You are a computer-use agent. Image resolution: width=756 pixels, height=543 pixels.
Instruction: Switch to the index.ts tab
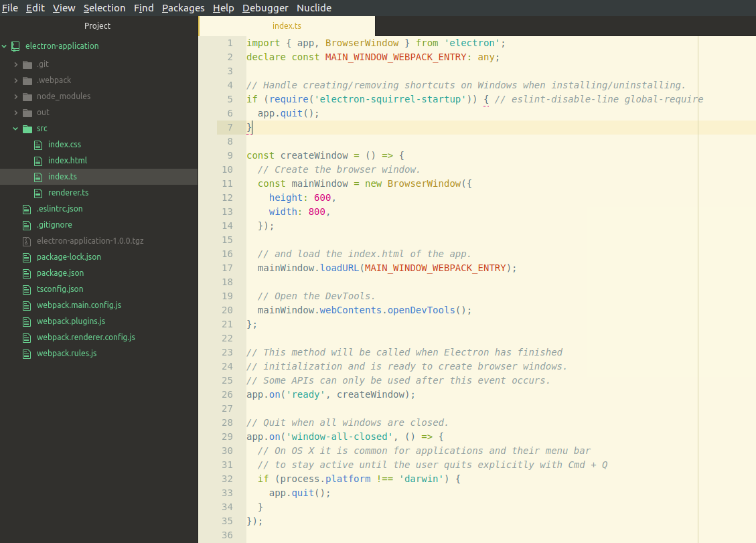(x=287, y=25)
